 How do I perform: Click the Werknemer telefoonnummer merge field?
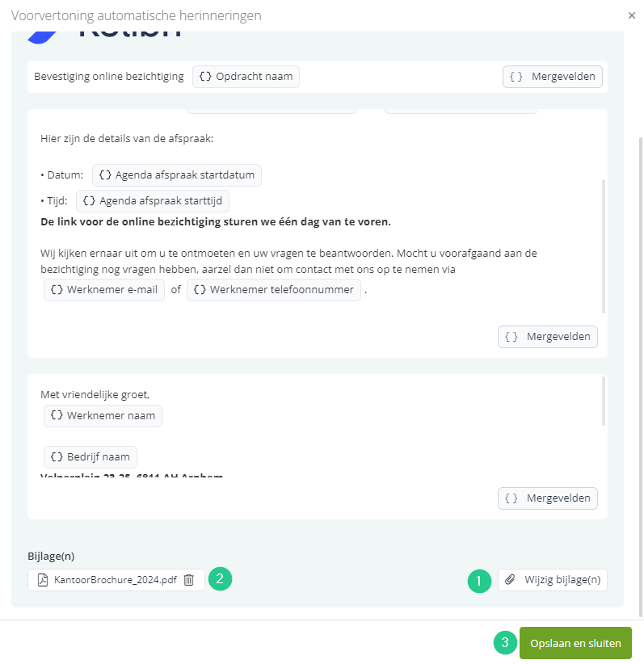274,290
